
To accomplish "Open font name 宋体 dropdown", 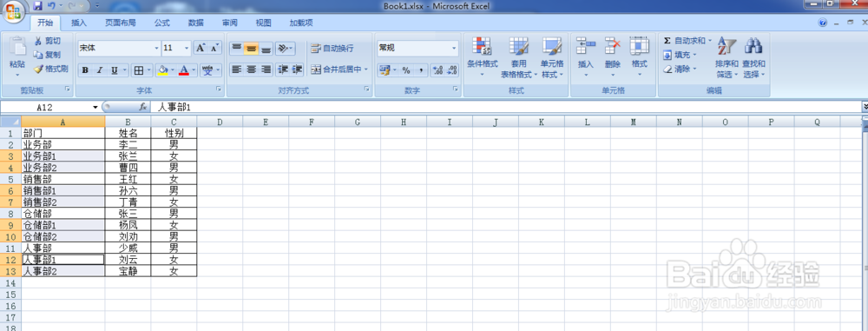I will (x=155, y=49).
